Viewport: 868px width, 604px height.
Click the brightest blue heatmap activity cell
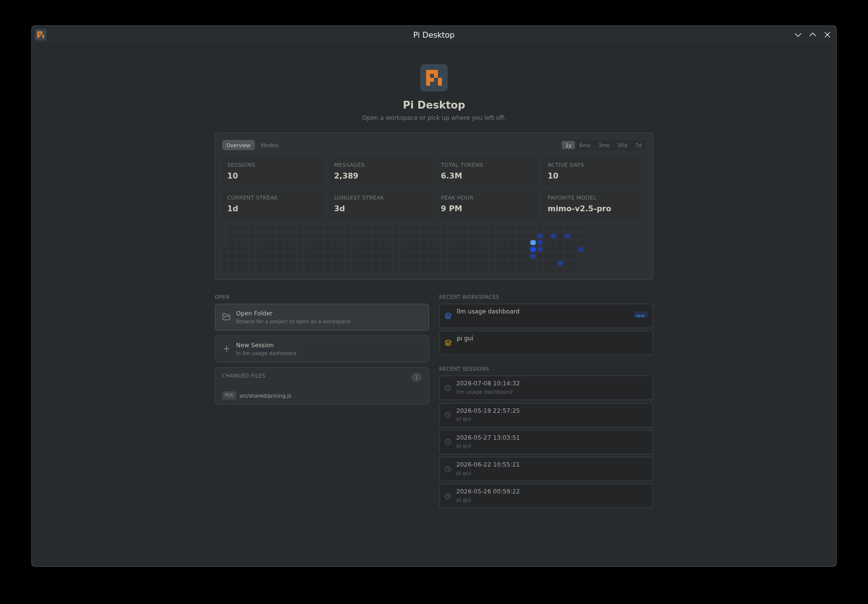pyautogui.click(x=533, y=243)
